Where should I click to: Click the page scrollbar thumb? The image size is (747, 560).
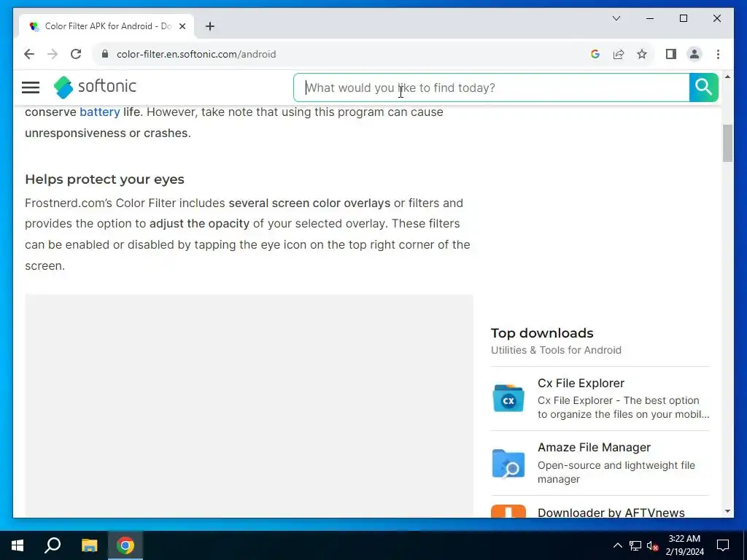point(727,143)
